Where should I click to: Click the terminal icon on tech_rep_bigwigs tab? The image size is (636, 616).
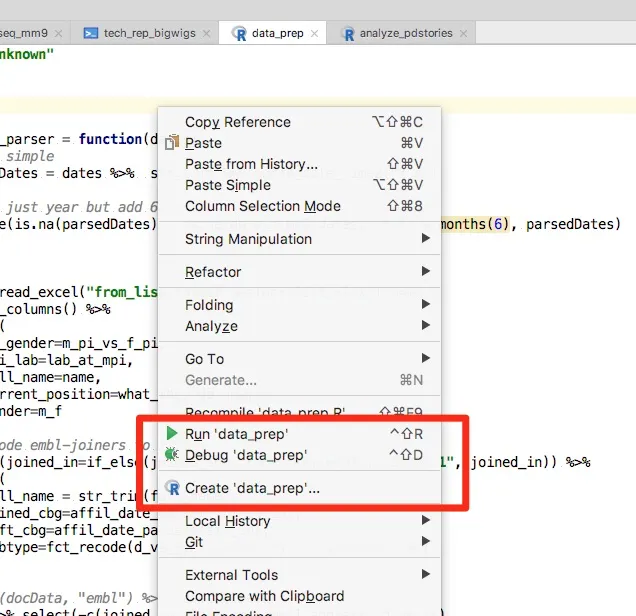[90, 33]
